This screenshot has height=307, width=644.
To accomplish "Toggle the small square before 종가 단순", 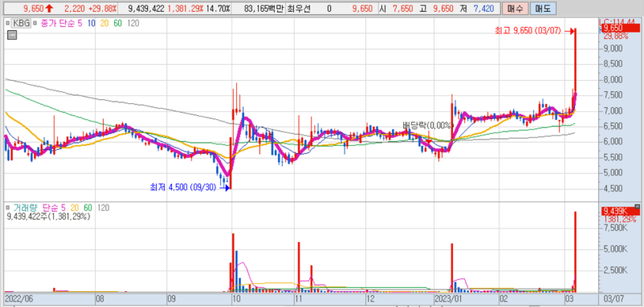I will pos(35,24).
